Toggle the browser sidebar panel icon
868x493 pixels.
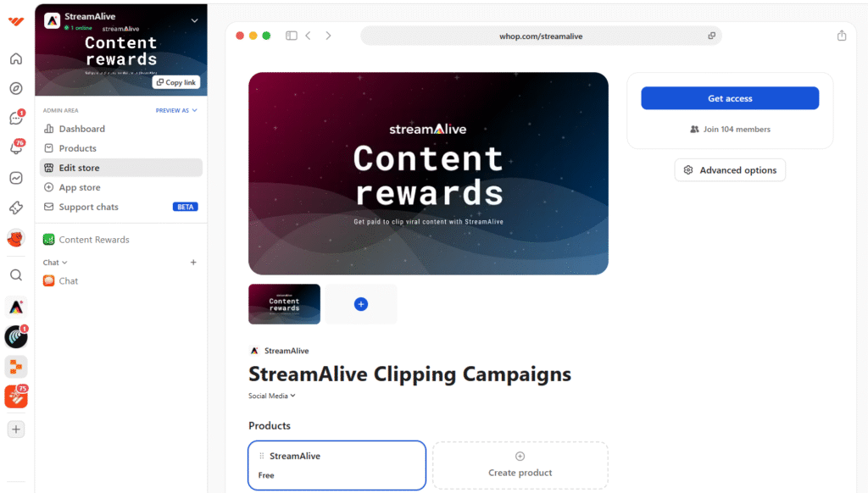pos(292,36)
